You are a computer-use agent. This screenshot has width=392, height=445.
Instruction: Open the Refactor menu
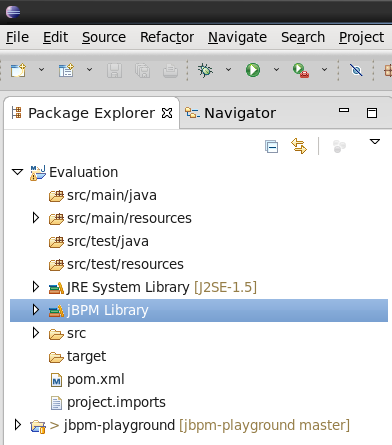tap(167, 37)
